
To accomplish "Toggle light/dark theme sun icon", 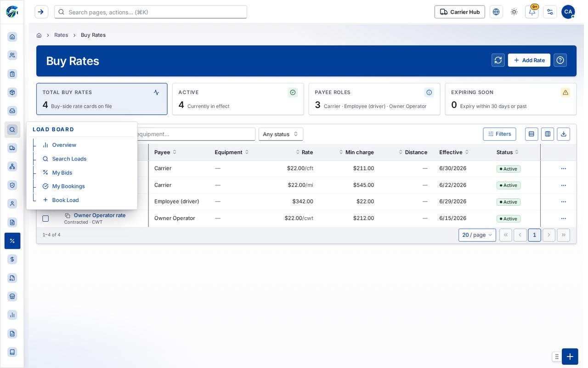I will (x=514, y=12).
